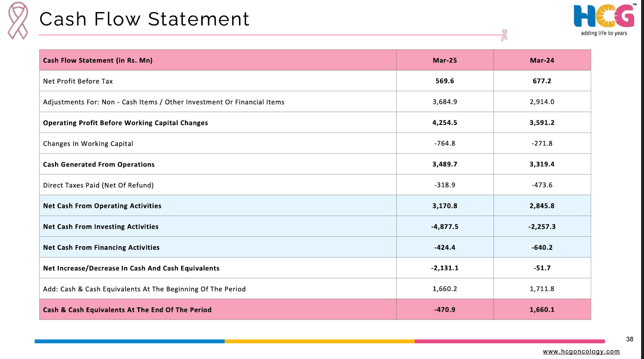The image size is (644, 359).
Task: Select the Net Profit Before Tax label
Action: tap(78, 81)
